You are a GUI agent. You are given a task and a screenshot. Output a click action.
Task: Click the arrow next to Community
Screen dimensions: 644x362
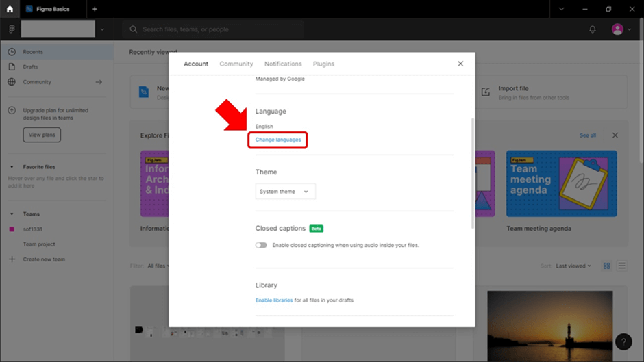pyautogui.click(x=99, y=82)
